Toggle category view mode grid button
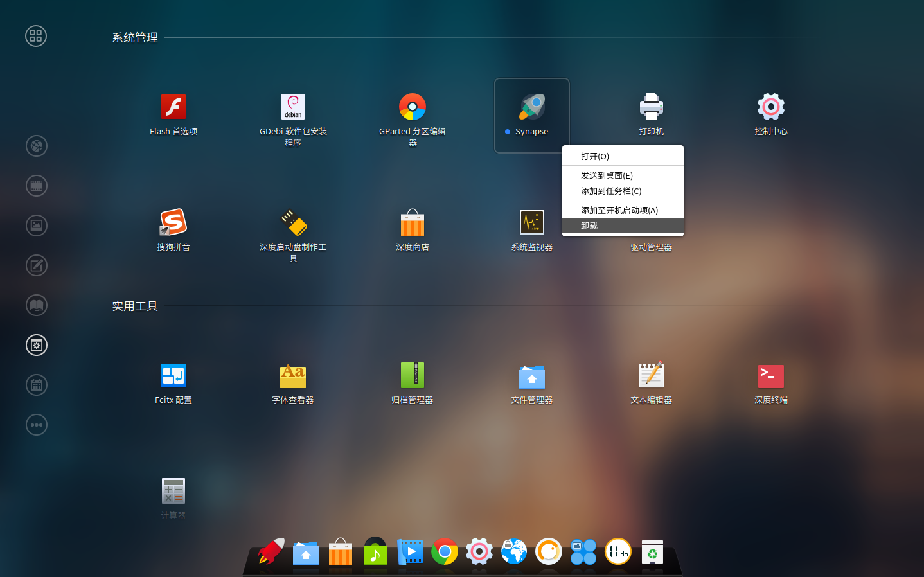This screenshot has width=924, height=577. click(x=36, y=36)
